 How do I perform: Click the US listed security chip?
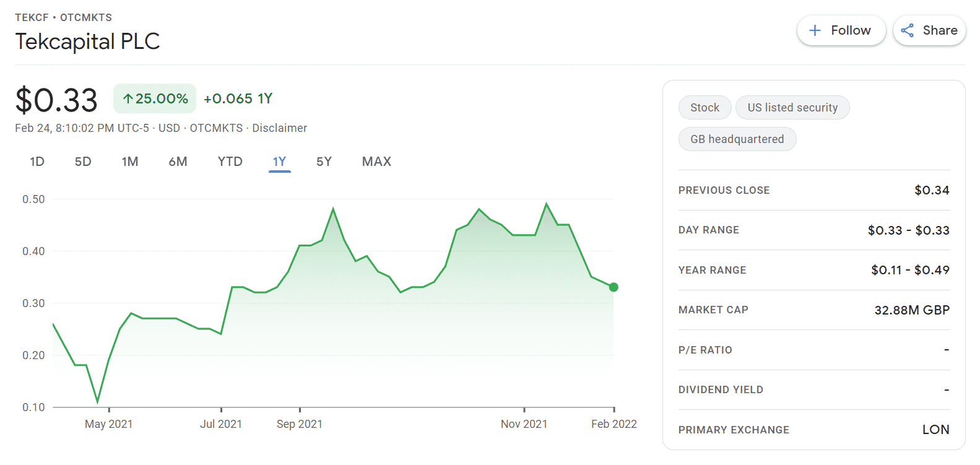tap(792, 108)
